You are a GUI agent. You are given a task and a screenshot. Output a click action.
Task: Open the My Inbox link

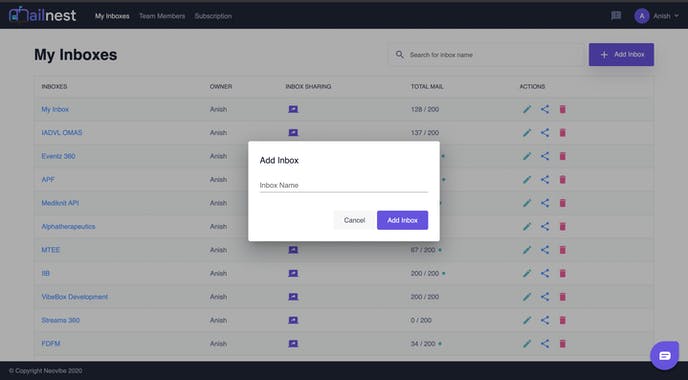click(55, 109)
